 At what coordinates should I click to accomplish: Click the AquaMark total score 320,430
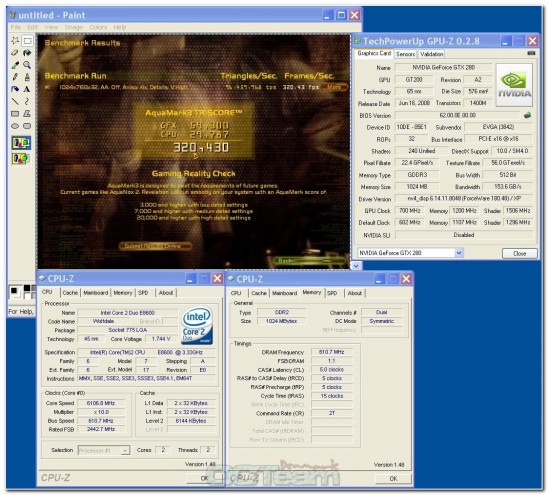point(201,147)
